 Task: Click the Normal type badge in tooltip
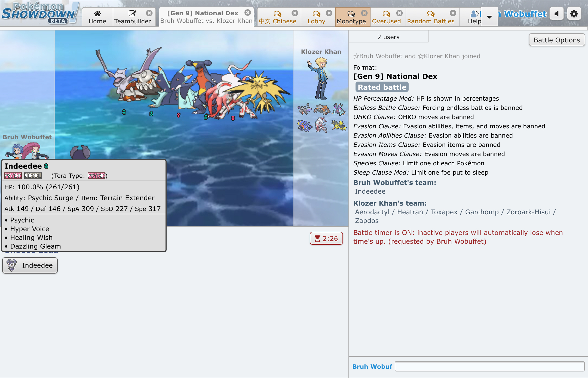click(33, 176)
